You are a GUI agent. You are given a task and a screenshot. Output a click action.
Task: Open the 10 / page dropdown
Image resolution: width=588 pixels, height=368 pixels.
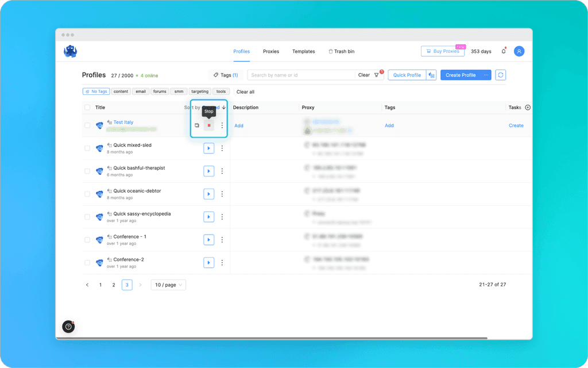168,284
